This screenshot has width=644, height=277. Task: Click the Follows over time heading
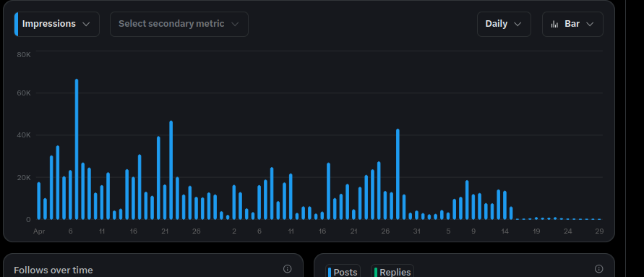click(x=53, y=270)
